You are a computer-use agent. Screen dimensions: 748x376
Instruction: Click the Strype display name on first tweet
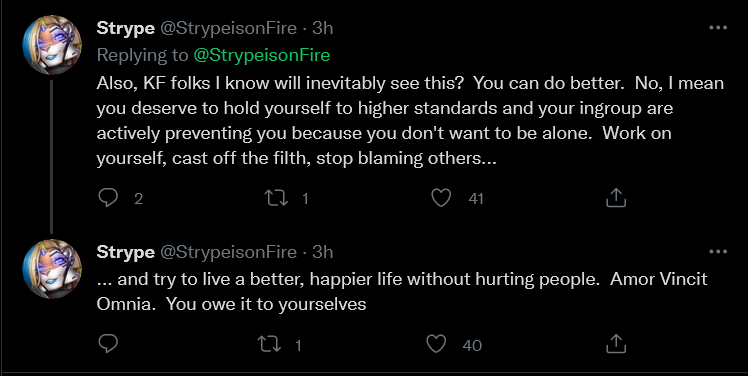125,29
